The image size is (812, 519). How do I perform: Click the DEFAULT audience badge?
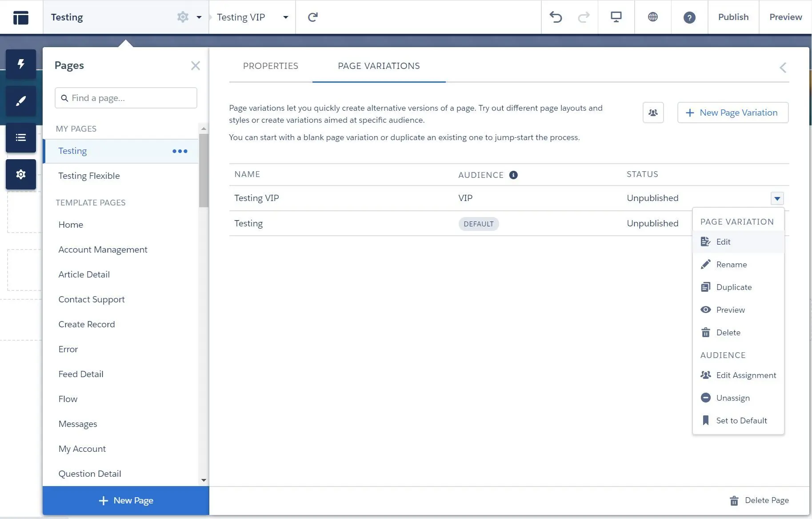pyautogui.click(x=478, y=224)
